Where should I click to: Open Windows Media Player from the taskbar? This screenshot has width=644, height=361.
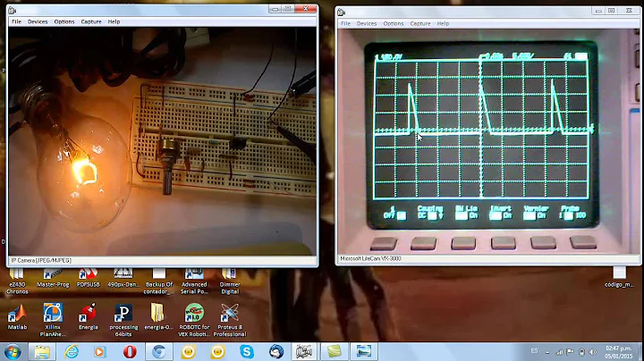pos(100,352)
